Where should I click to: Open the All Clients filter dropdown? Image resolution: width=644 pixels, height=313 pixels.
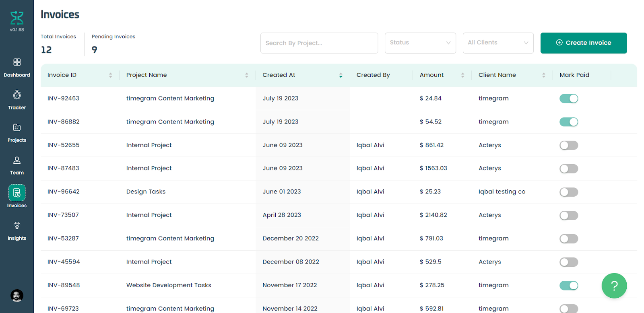[498, 43]
